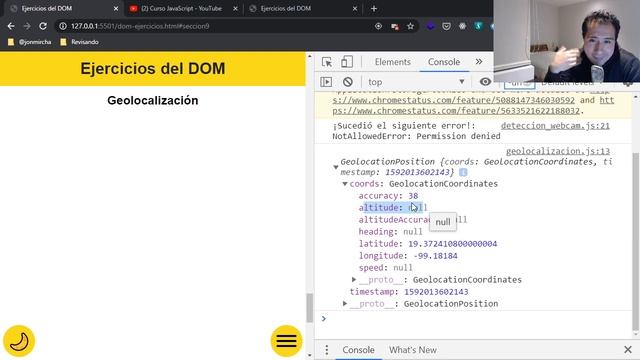
Task: Switch to the third Ejercicios del DOM tab
Action: click(x=304, y=9)
